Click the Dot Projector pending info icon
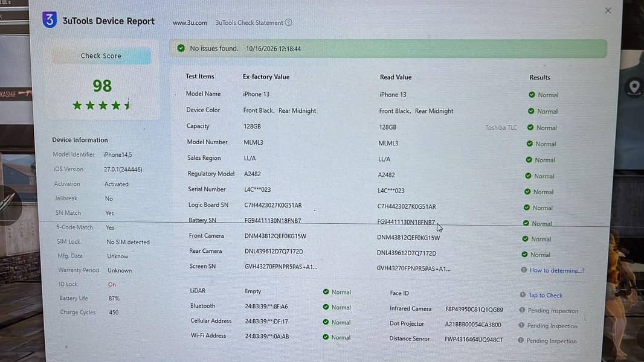This screenshot has height=362, width=644. [521, 325]
